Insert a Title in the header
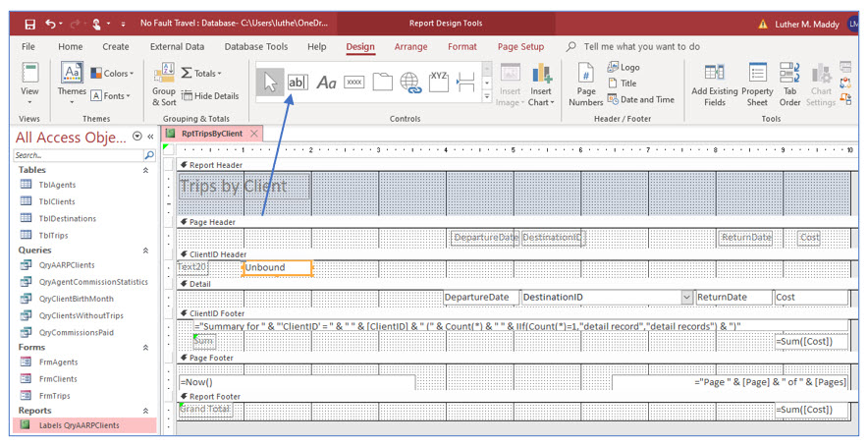 623,84
